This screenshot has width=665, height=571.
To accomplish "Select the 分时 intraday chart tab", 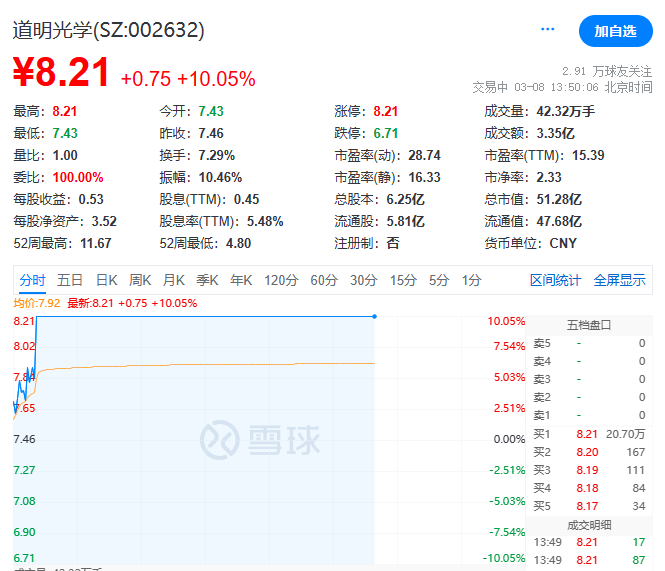I will click(32, 280).
